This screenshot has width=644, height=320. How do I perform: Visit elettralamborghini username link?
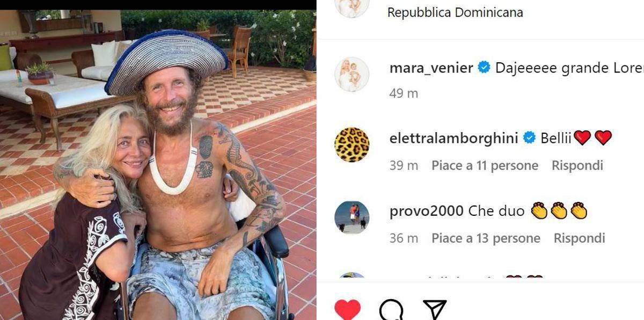click(x=454, y=139)
